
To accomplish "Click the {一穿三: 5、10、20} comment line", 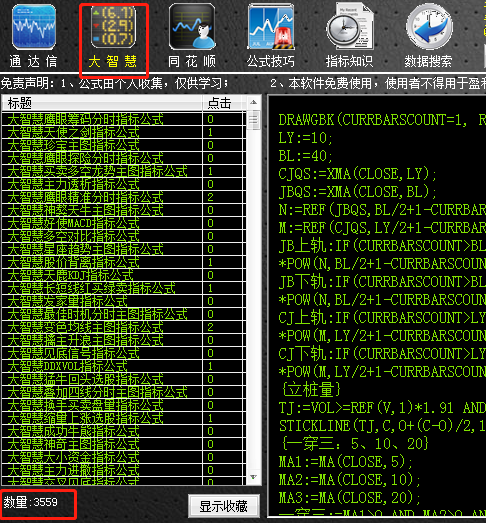I will 355,444.
